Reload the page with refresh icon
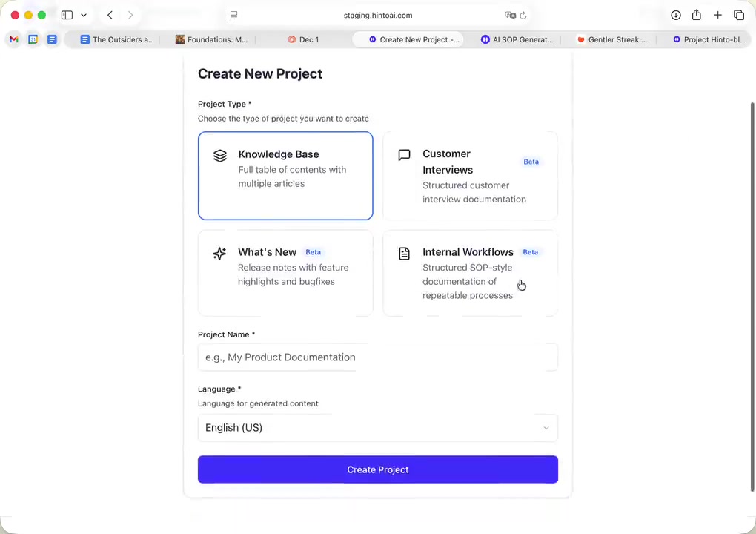This screenshot has height=534, width=756. [x=523, y=15]
